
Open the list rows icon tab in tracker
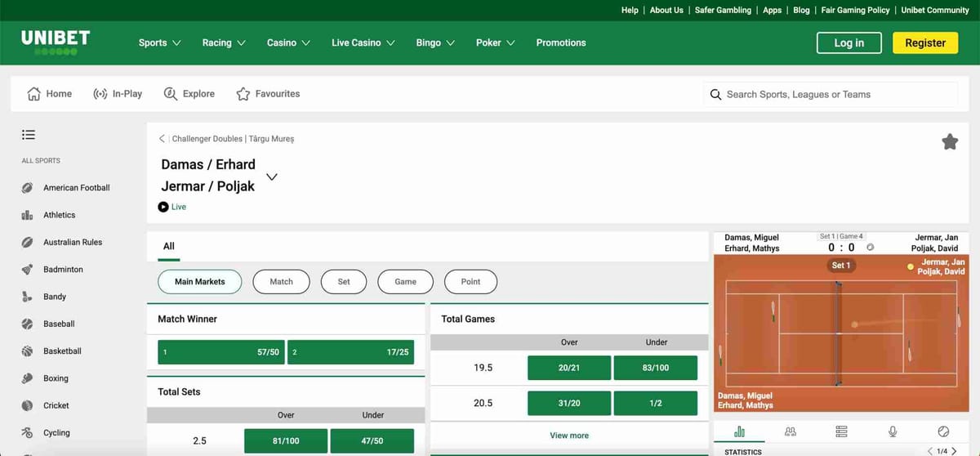click(x=841, y=431)
